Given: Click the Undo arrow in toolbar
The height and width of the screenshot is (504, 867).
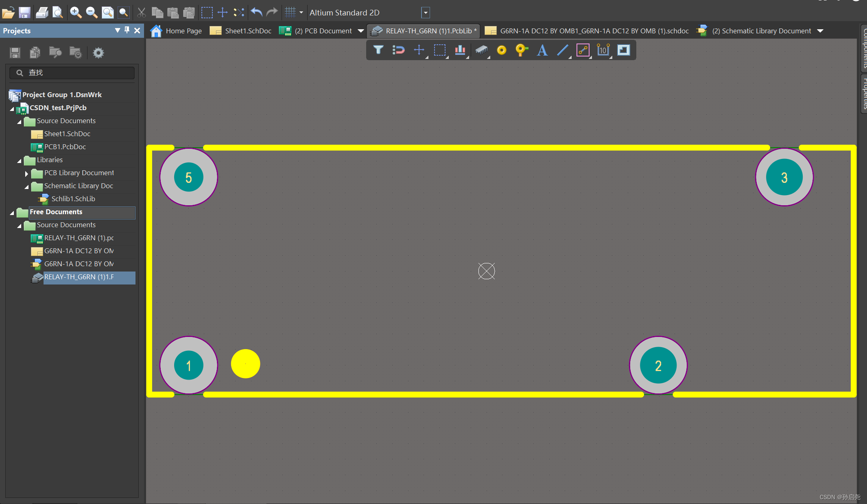Looking at the screenshot, I should pos(256,12).
